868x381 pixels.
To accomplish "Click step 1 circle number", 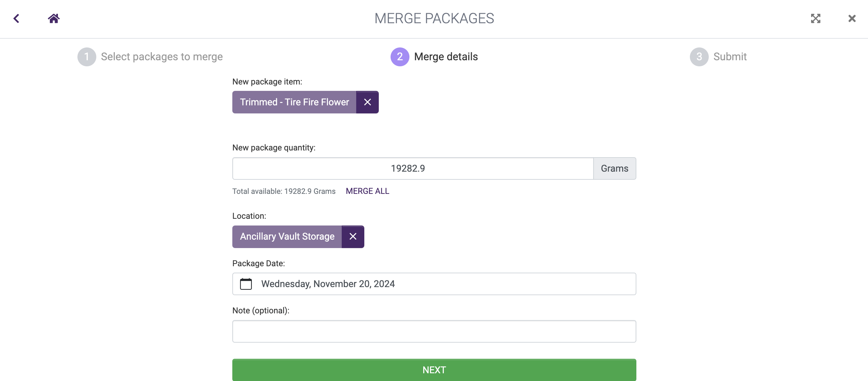I will point(87,57).
